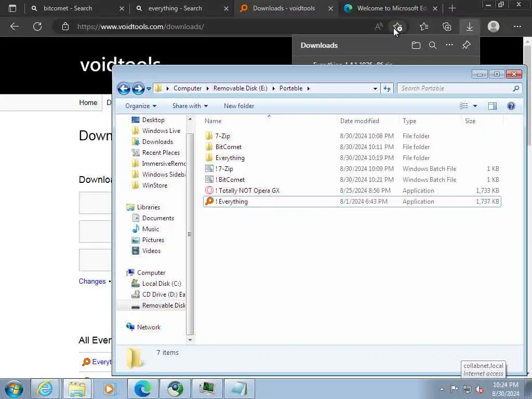Open Windows Media Player from taskbar
The image size is (532, 399).
[109, 389]
